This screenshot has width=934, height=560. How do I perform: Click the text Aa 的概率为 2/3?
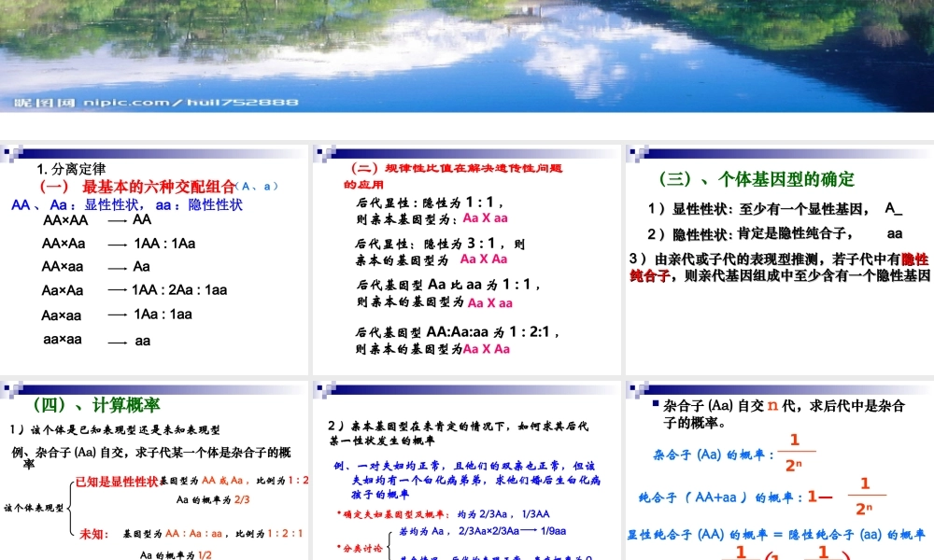pyautogui.click(x=213, y=500)
